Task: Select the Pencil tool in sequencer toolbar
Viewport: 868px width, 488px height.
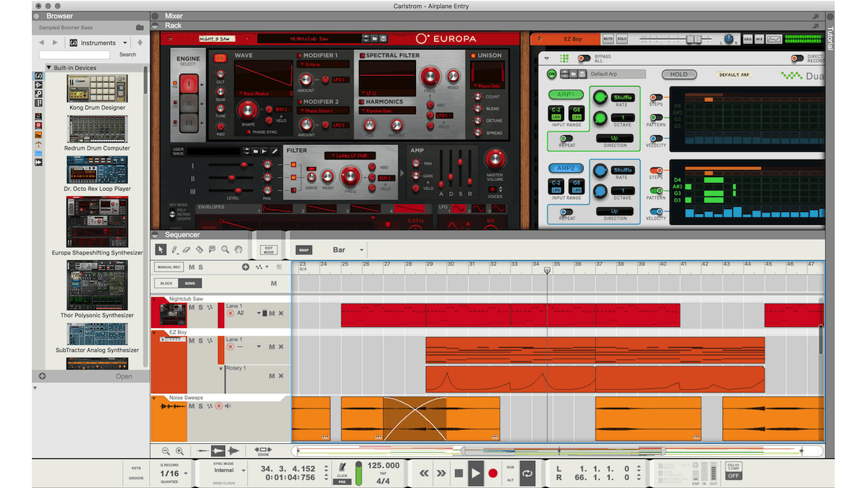Action: 174,249
